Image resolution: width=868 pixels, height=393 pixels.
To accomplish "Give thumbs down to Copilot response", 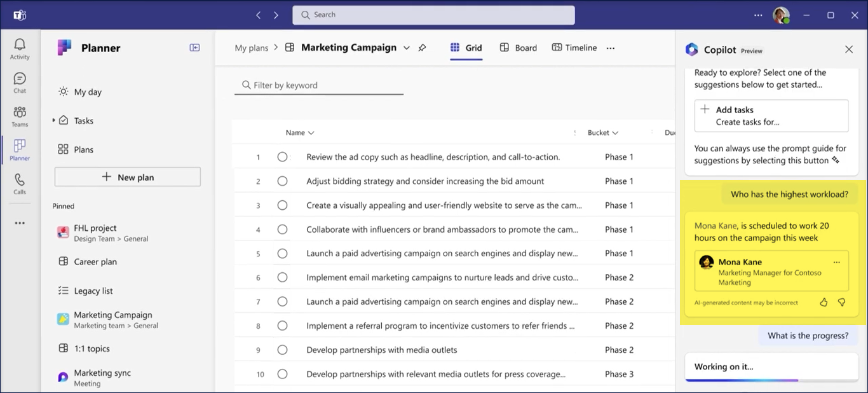I will [x=841, y=303].
